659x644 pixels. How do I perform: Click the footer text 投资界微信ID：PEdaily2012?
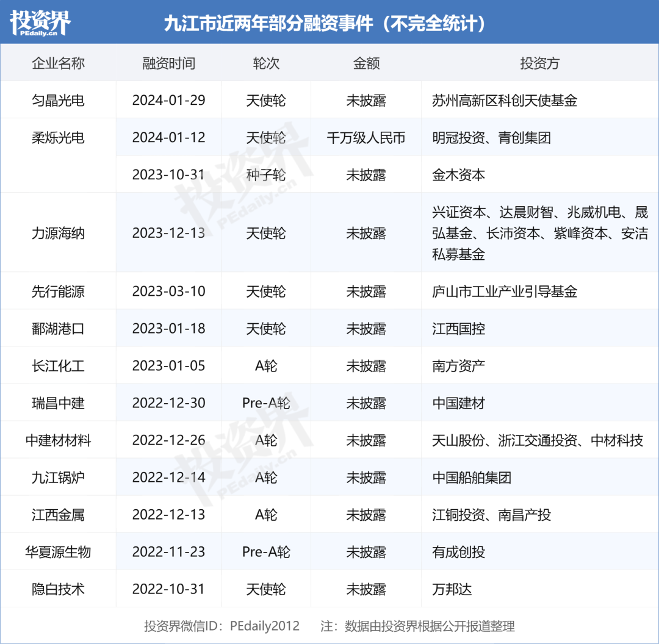point(221,626)
